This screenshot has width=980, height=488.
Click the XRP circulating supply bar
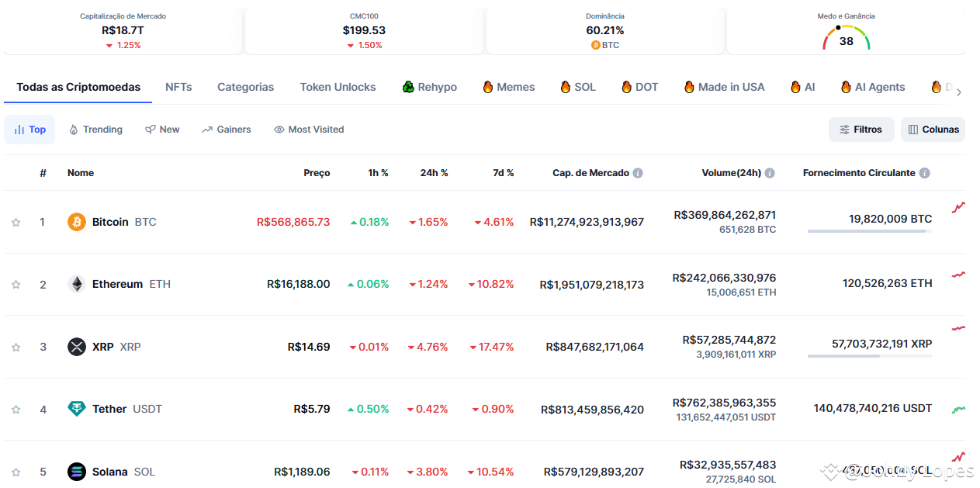(870, 356)
